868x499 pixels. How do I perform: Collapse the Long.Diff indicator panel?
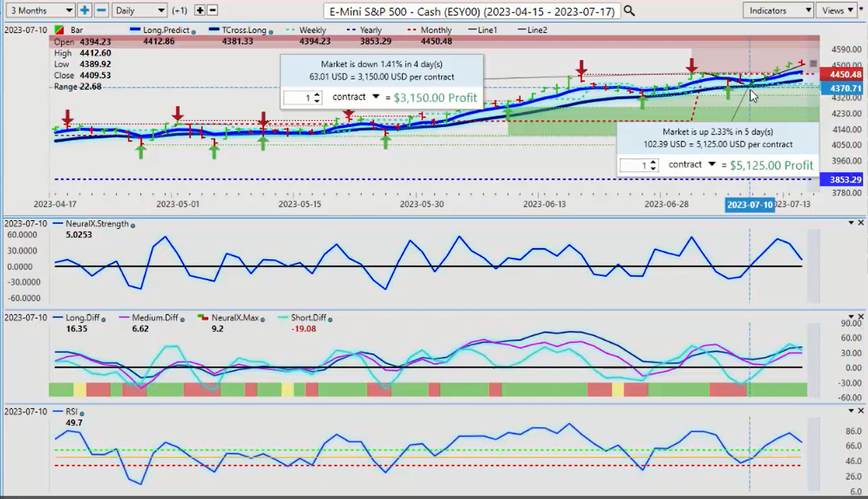[x=851, y=317]
